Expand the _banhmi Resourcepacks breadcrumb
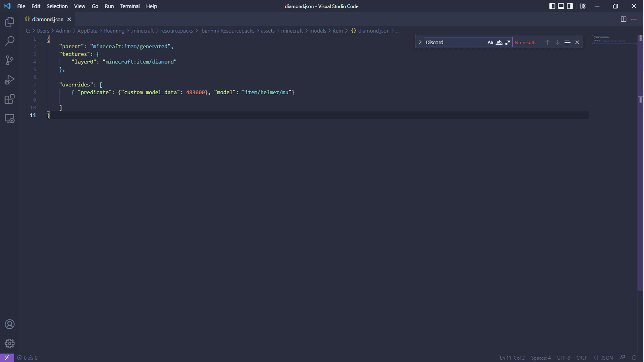 click(x=227, y=31)
